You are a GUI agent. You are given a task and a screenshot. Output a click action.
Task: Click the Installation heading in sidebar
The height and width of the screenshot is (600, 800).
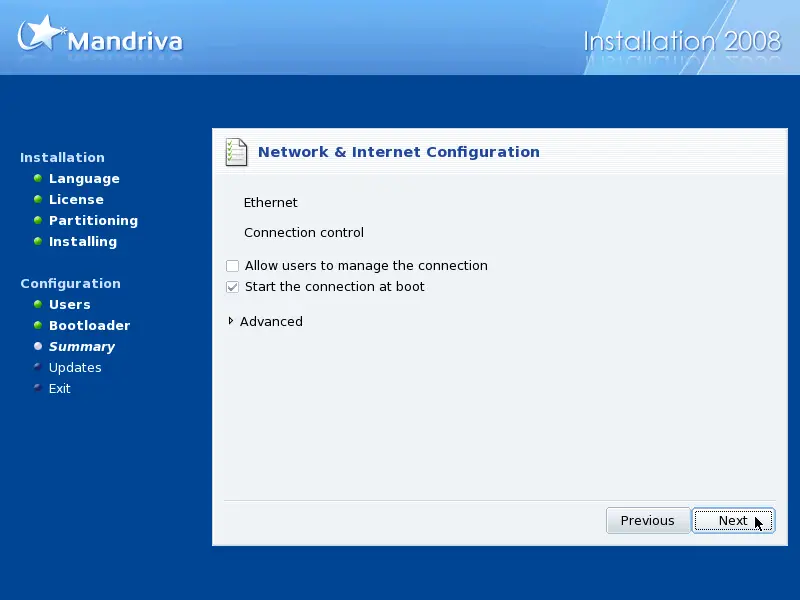[62, 157]
